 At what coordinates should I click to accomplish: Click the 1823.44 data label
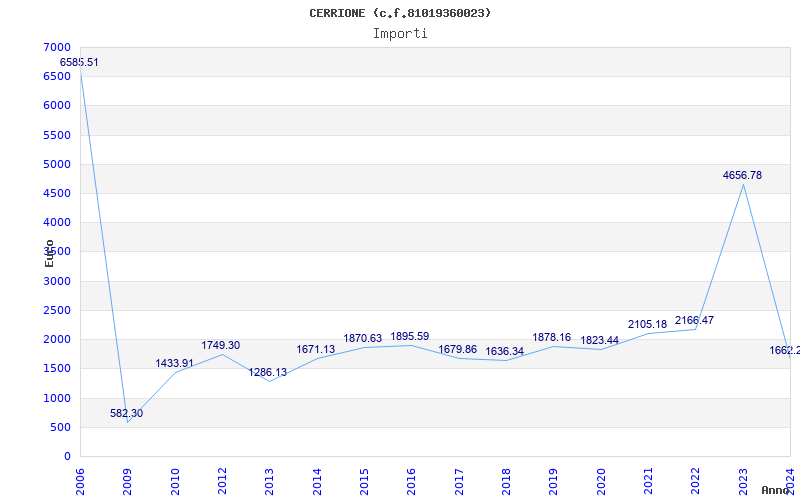tap(599, 340)
